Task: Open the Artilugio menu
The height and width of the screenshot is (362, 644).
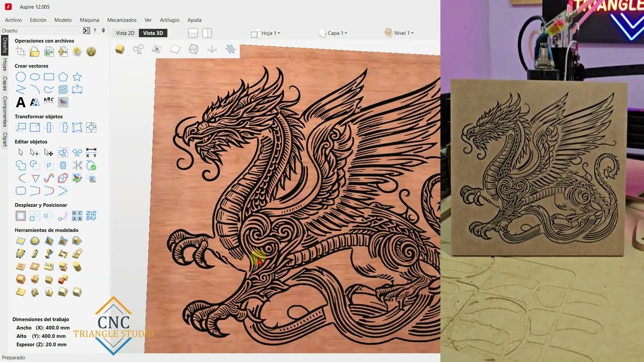Action: coord(170,20)
